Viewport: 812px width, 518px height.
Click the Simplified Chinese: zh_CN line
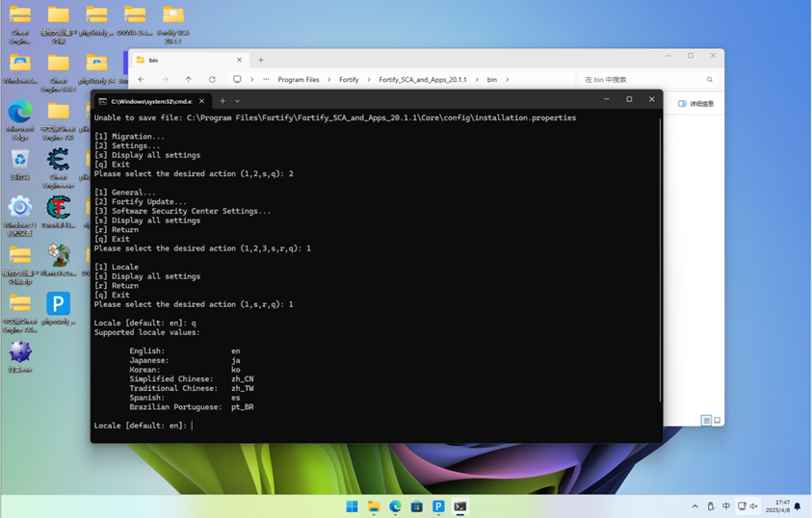(192, 378)
